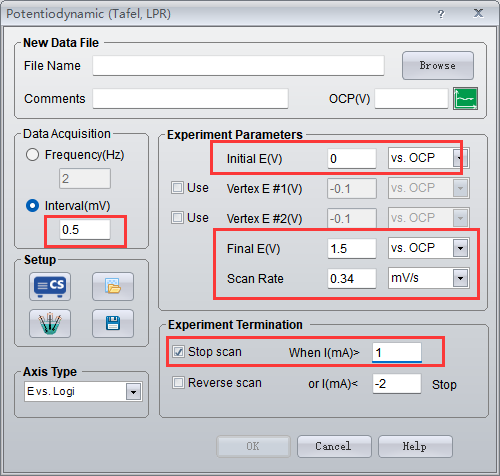This screenshot has width=500, height=476.
Task: Click the electrode cell setup icon
Action: pyautogui.click(x=50, y=323)
